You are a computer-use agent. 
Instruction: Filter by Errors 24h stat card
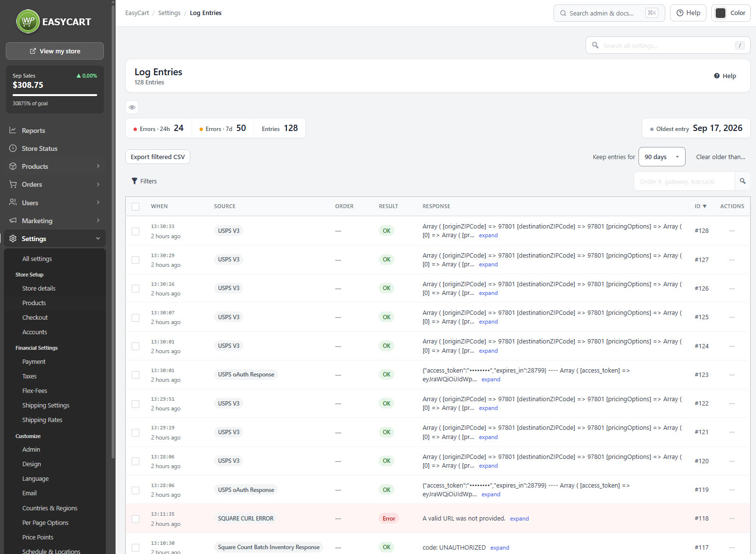click(158, 128)
